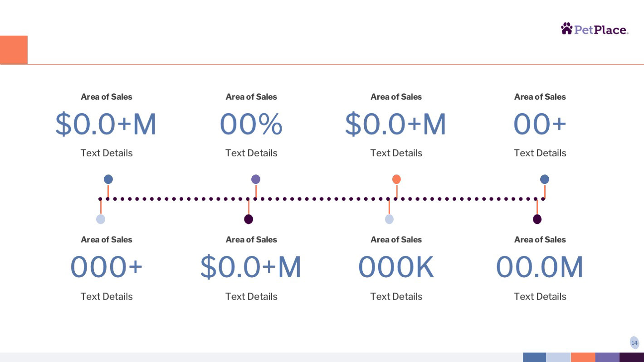Screen dimensions: 644x362
Task: Click the dotted timeline line
Action: 322,199
